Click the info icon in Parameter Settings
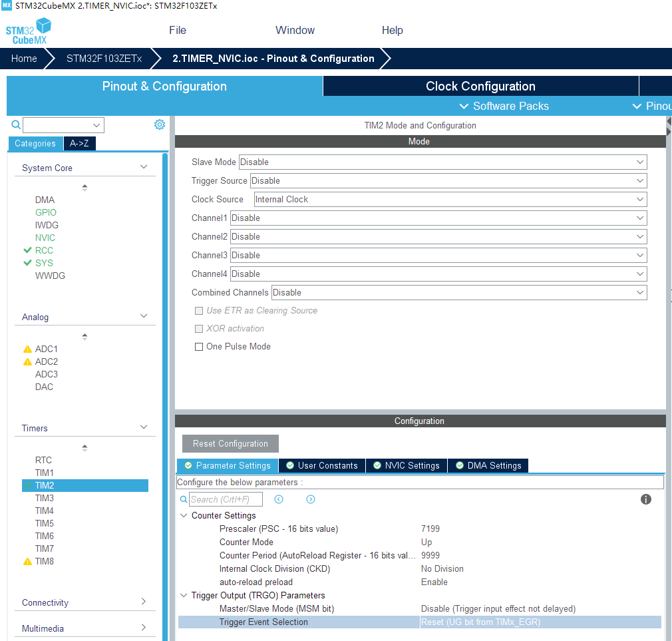 coord(645,499)
